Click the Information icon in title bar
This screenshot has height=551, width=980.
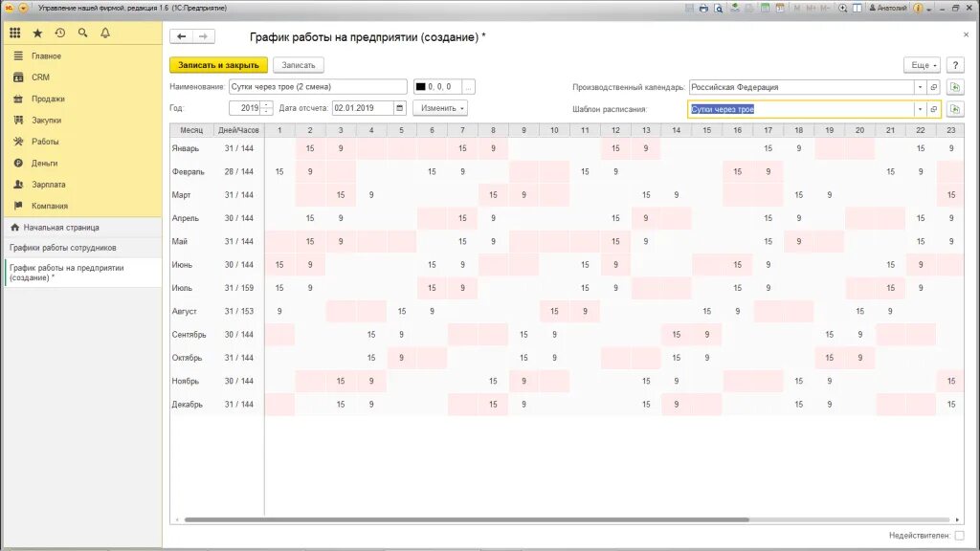(x=918, y=8)
